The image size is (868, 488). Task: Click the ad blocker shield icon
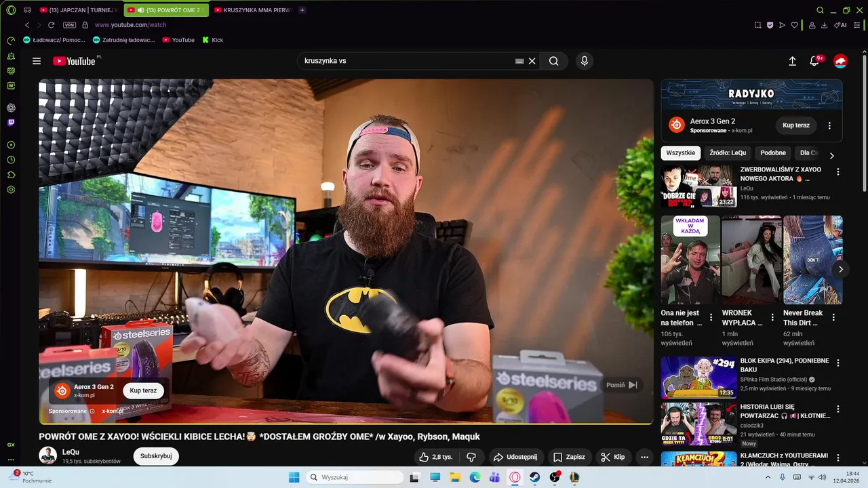pos(770,25)
